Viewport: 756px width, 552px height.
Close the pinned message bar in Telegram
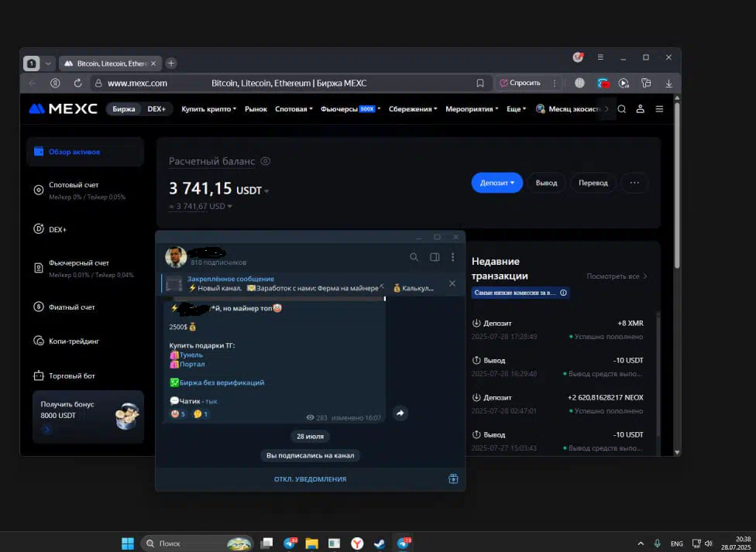pyautogui.click(x=452, y=283)
